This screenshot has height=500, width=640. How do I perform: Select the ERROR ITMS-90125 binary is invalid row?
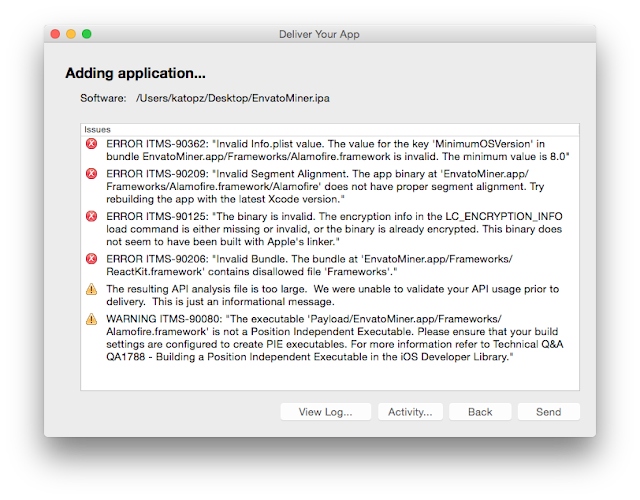click(330, 229)
